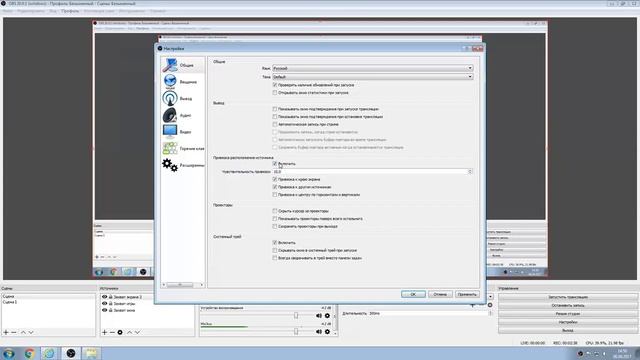The image size is (640, 360).
Task: Switch to OBS in the taskbar
Action: click(x=71, y=353)
